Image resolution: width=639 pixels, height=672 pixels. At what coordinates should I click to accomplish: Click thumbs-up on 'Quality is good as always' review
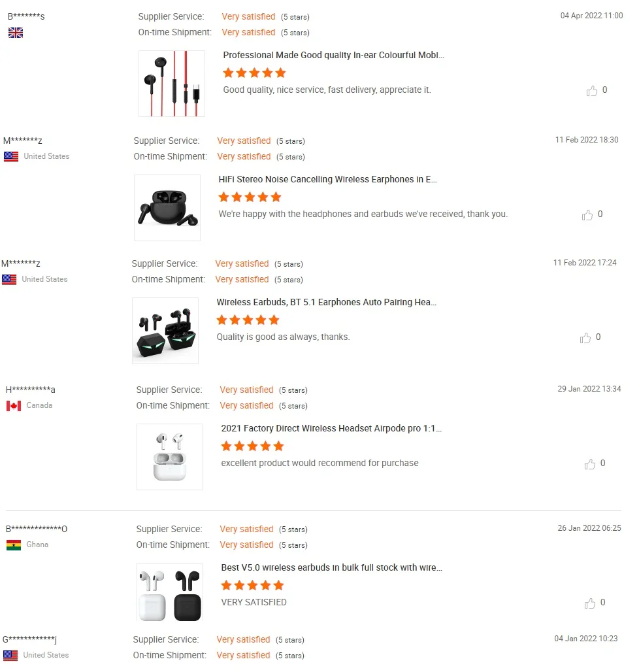pyautogui.click(x=585, y=338)
